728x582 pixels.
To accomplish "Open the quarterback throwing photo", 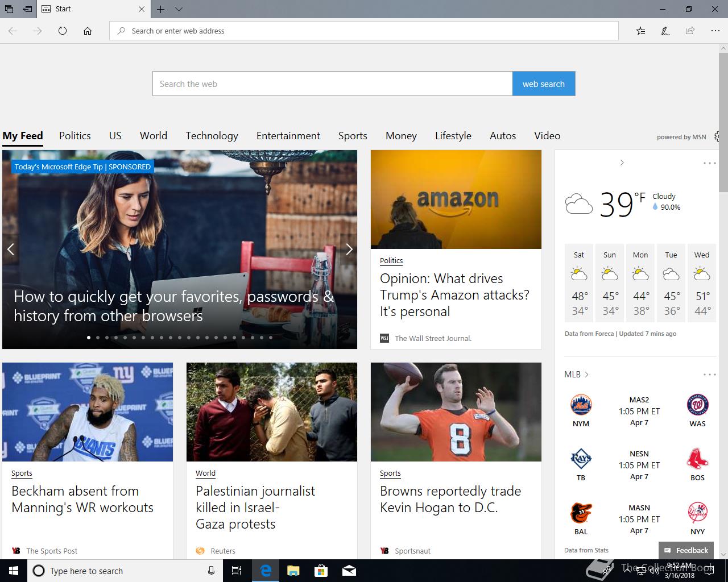I will point(456,412).
